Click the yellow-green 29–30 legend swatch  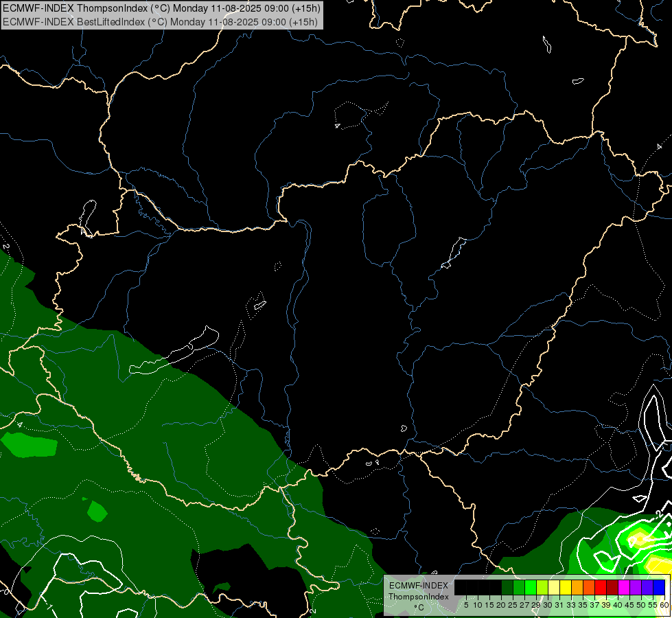tap(542, 587)
